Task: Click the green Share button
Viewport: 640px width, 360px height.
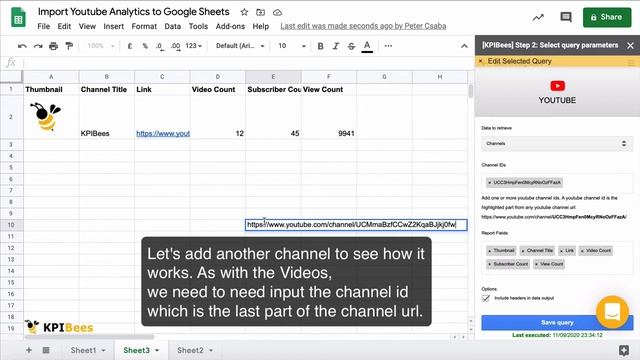Action: point(607,17)
